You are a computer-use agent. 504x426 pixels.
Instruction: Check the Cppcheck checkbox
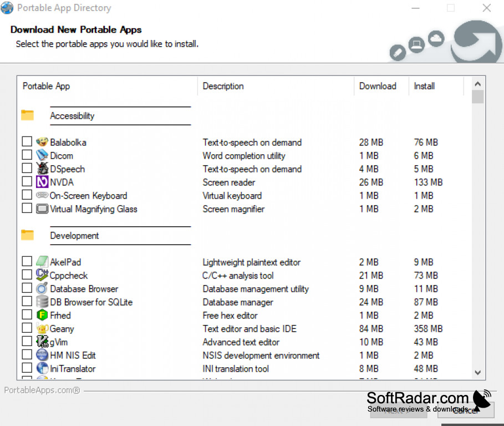pos(27,275)
